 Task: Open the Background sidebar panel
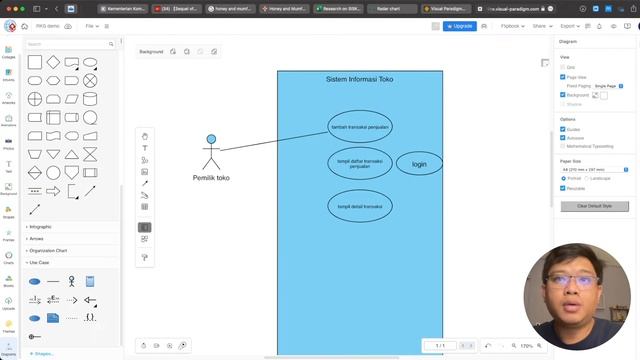[9, 189]
